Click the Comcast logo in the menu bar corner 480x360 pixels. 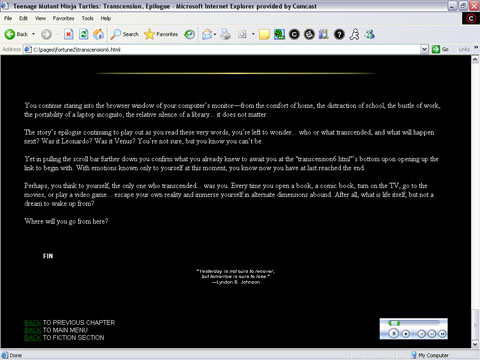471,18
